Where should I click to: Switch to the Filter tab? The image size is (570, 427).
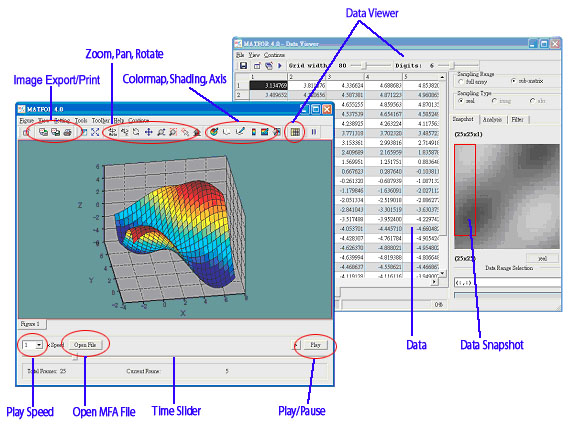(x=517, y=120)
